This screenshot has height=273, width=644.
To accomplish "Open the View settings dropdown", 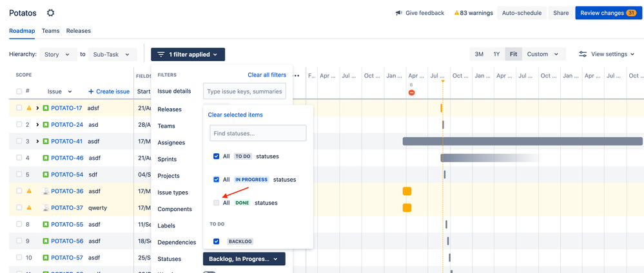I will (609, 54).
